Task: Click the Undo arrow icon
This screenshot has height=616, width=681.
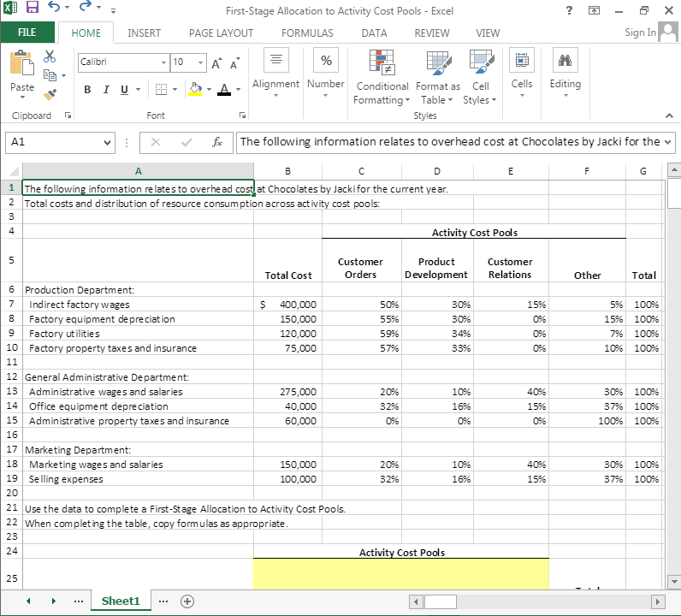Action: coord(54,7)
